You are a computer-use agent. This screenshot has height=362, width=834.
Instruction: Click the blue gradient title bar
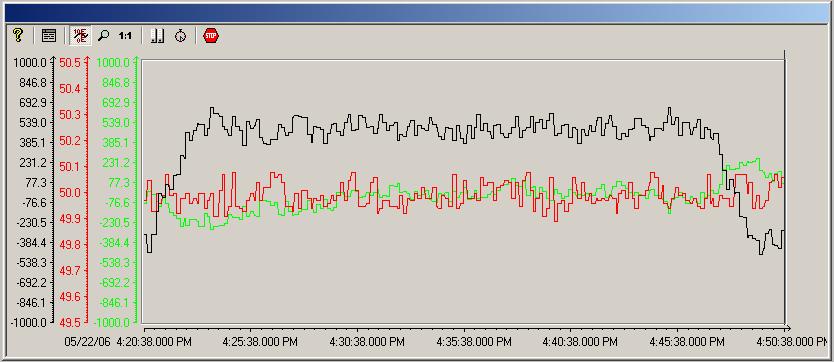tap(416, 13)
